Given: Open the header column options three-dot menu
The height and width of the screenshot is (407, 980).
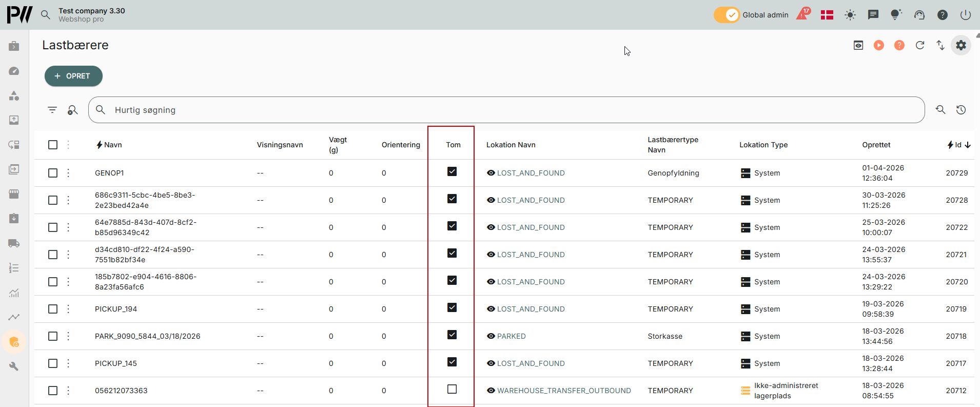Looking at the screenshot, I should tap(68, 145).
